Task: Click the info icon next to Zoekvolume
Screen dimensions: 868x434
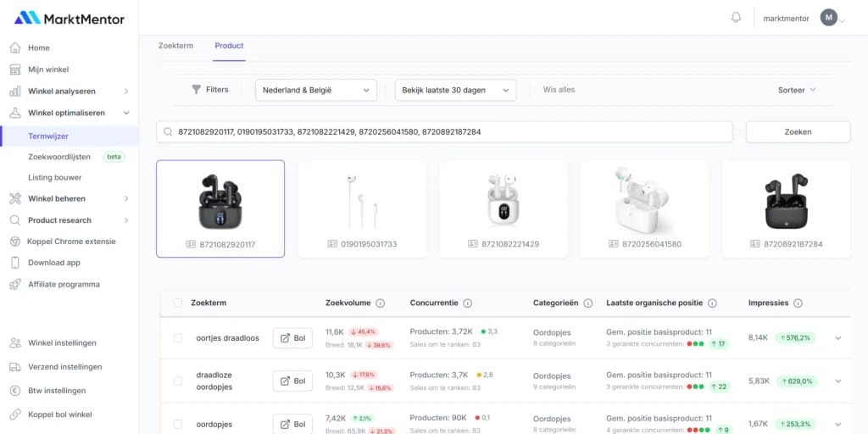Action: pos(380,303)
